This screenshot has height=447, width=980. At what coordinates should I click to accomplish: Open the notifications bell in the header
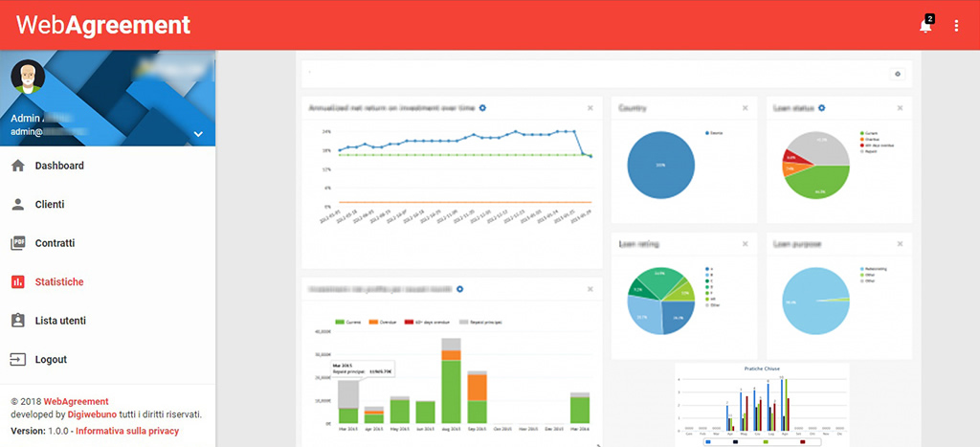[924, 26]
